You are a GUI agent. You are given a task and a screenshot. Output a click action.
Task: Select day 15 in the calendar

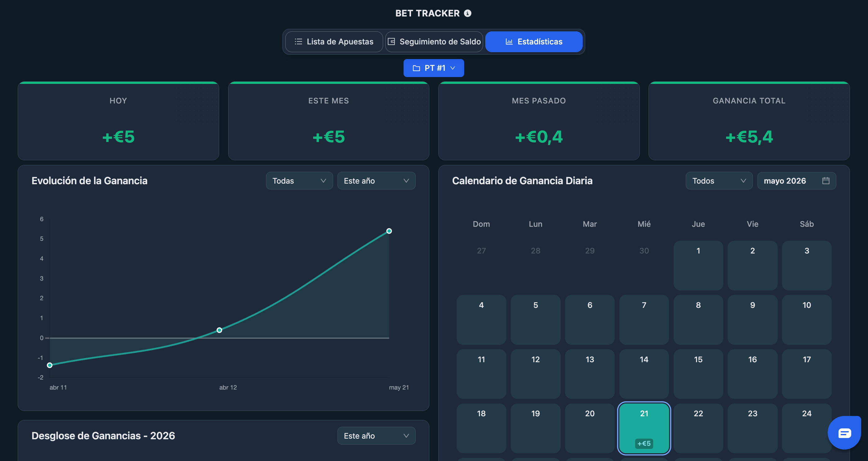pyautogui.click(x=698, y=374)
